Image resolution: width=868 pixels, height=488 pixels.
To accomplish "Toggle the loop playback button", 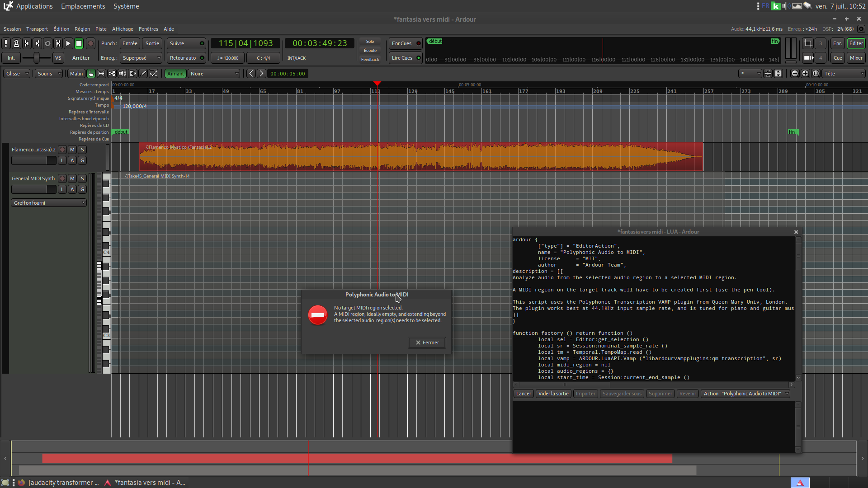I will [47, 43].
